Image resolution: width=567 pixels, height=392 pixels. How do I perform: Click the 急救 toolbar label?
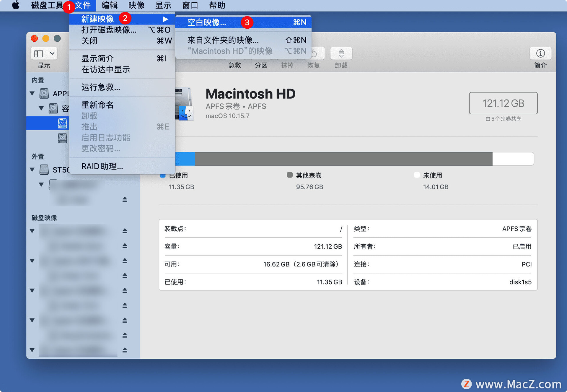(235, 65)
